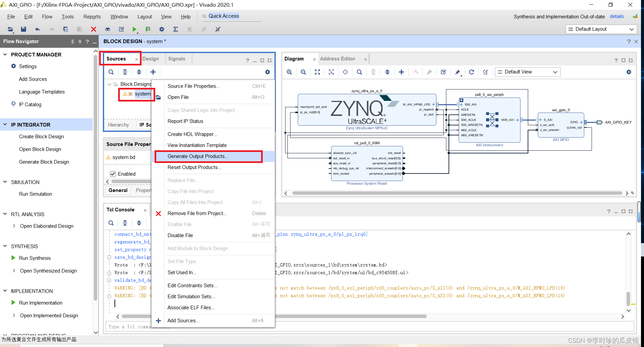Click Create Block Design

41,137
